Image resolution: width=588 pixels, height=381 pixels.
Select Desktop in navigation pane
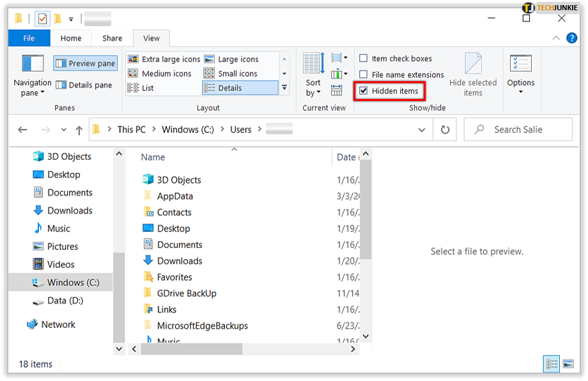click(x=57, y=175)
